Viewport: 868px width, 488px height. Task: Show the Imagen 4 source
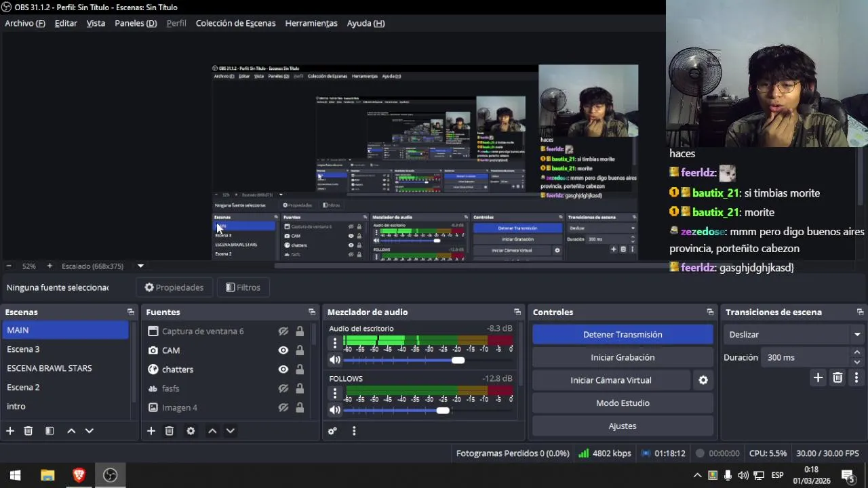[x=283, y=407]
